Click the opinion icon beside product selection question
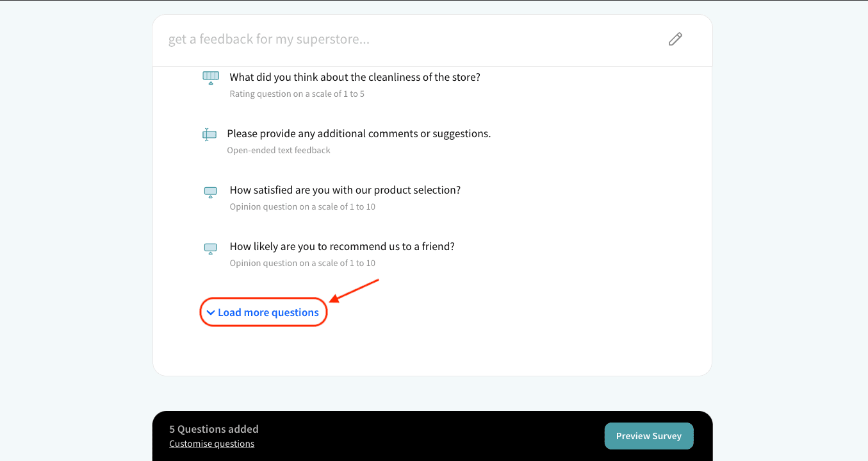Viewport: 868px width, 461px height. pyautogui.click(x=211, y=192)
